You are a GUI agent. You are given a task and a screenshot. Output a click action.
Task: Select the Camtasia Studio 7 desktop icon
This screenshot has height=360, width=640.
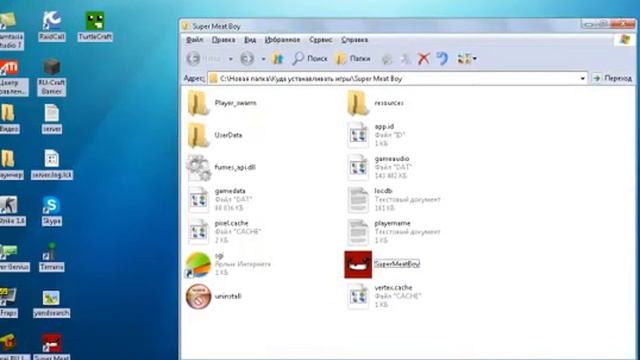pos(11,31)
